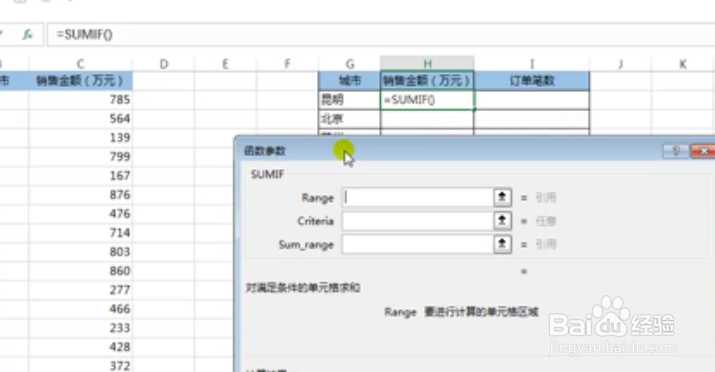This screenshot has height=372, width=715.
Task: Click inside the Sum_range input field
Action: point(417,244)
